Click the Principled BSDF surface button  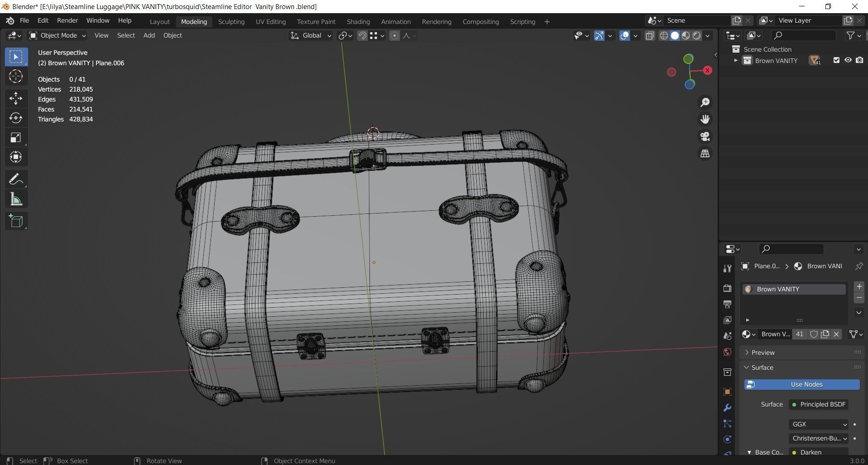[x=819, y=405]
